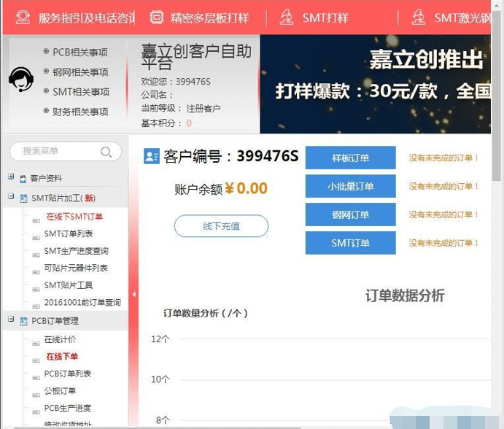Open 在线下SMT订单 in sidebar

74,217
